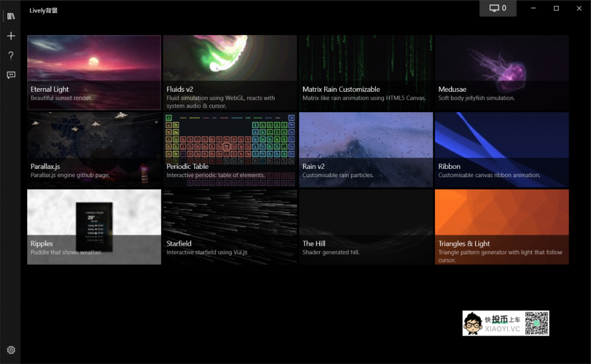Apply the Triangles & Light wallpaper
The width and height of the screenshot is (591, 364).
pos(502,227)
